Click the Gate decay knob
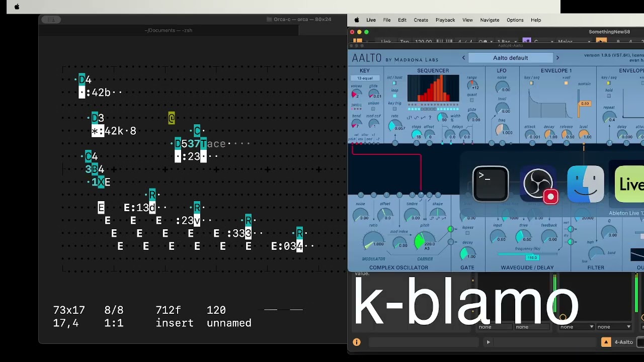 467,253
